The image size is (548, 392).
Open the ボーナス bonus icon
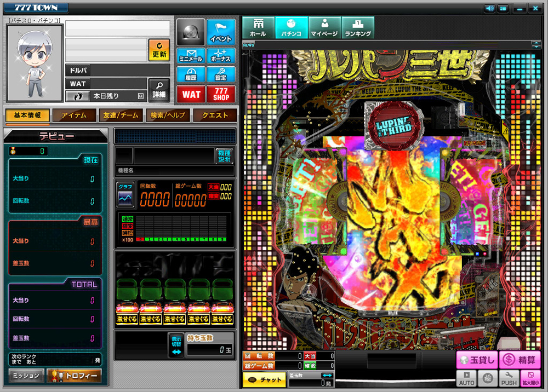coord(221,56)
